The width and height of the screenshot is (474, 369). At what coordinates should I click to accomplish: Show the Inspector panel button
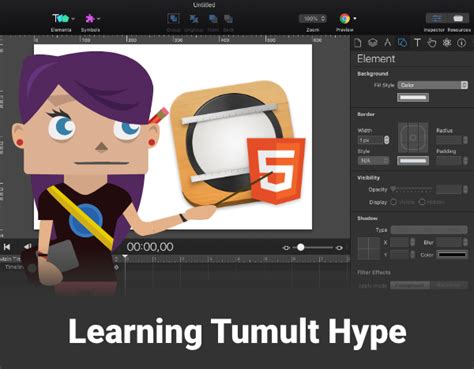coord(437,18)
